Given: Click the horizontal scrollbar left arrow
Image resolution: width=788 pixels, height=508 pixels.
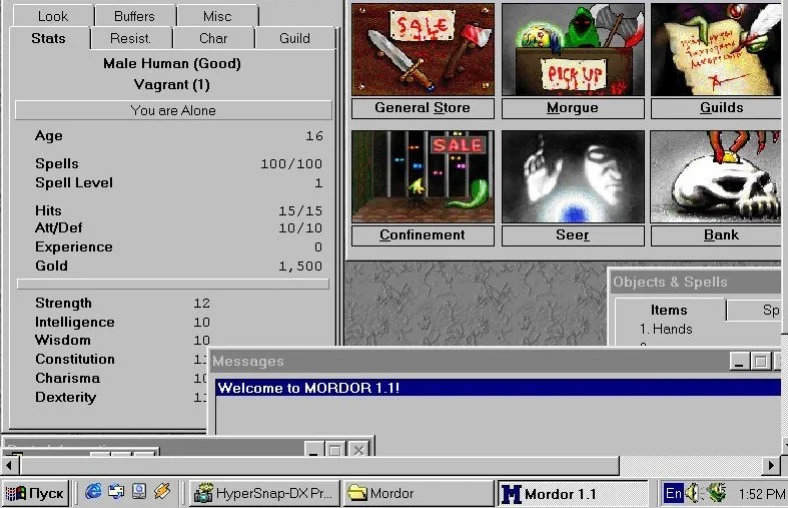Looking at the screenshot, I should [9, 465].
